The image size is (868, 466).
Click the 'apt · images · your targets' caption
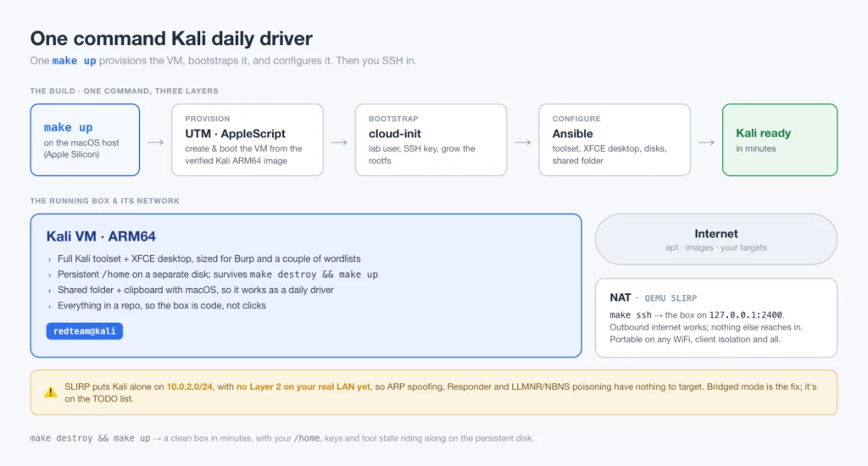[x=715, y=247]
